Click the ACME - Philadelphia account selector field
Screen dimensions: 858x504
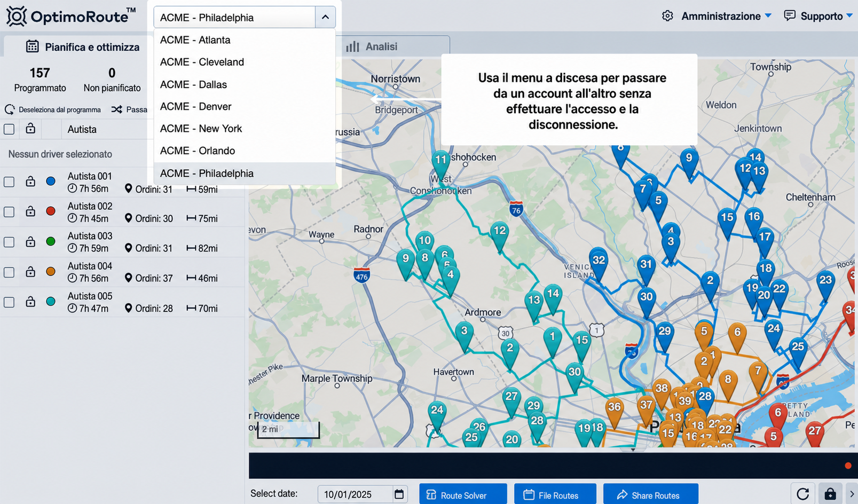tap(234, 17)
